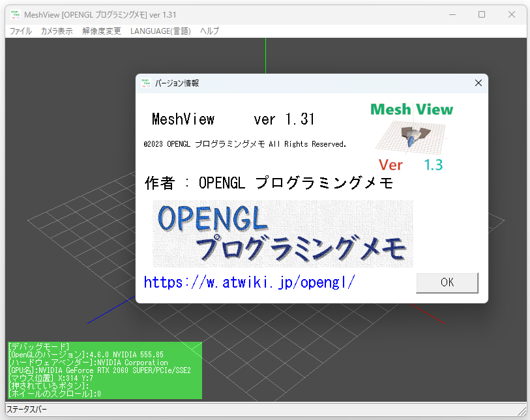530x420 pixels.
Task: Click the MeshView app icon in main title bar
Action: 15,14
